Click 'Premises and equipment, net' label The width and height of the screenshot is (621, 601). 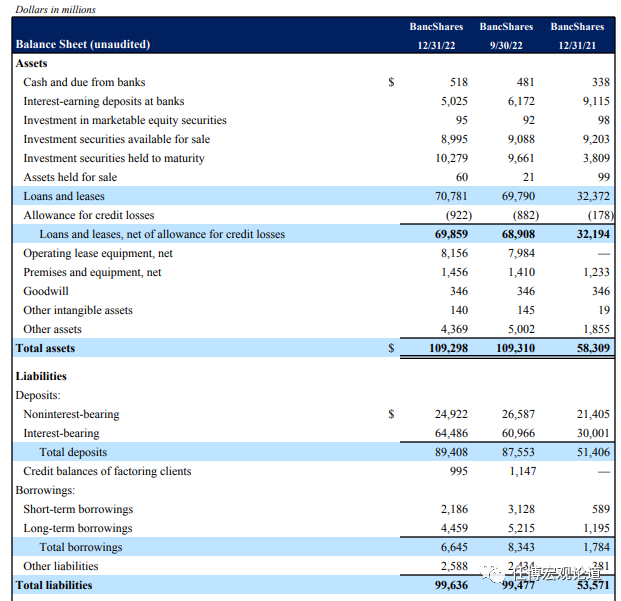click(x=92, y=272)
